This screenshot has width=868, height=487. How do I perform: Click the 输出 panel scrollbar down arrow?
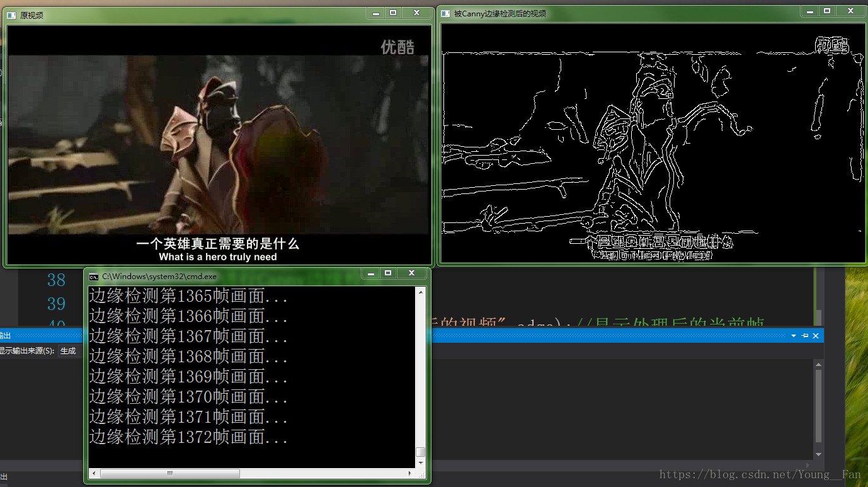[818, 454]
